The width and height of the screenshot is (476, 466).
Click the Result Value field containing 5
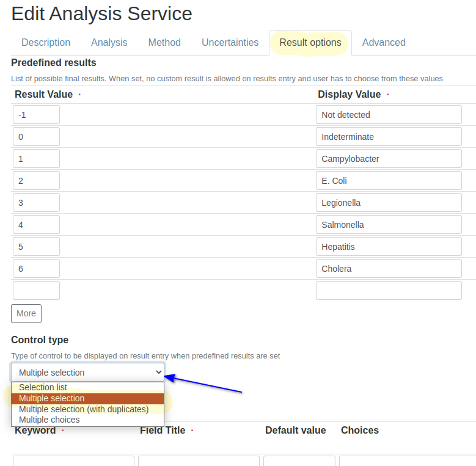click(x=36, y=247)
